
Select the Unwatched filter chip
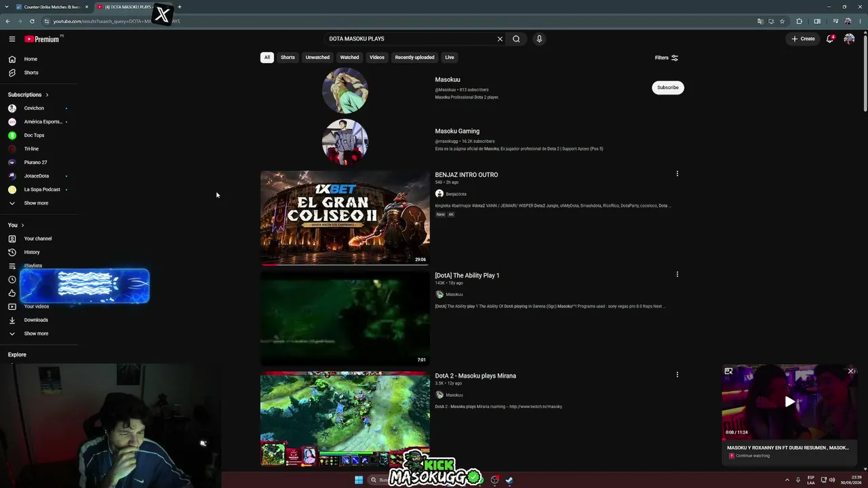317,58
